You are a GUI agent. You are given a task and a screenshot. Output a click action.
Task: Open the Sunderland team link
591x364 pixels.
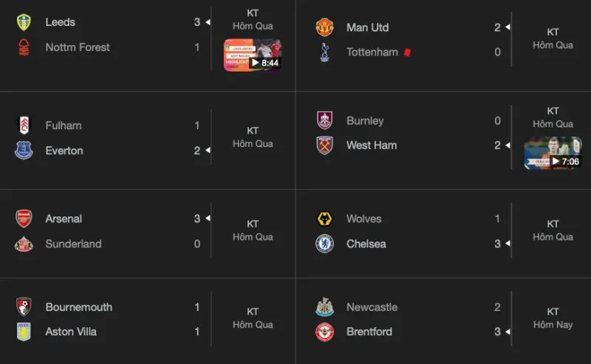[x=73, y=244]
